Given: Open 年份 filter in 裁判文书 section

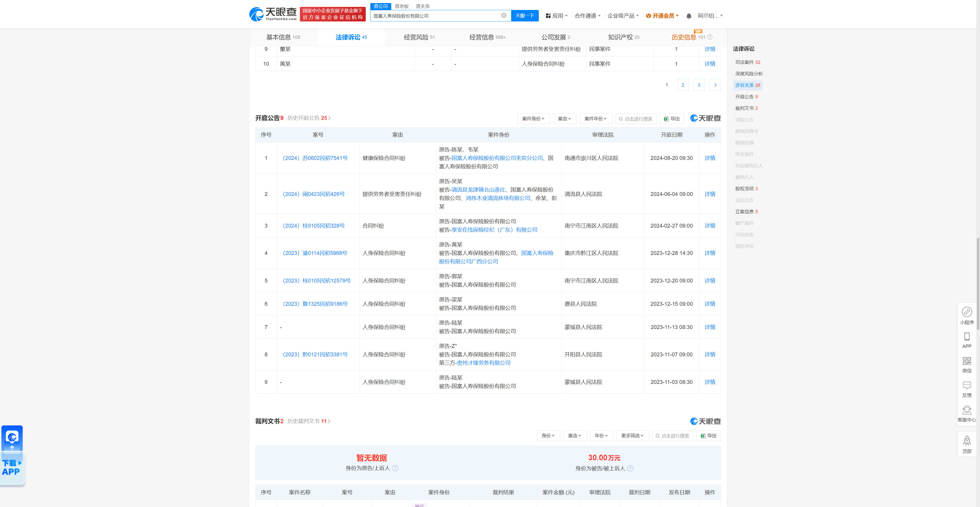Looking at the screenshot, I should click(602, 435).
